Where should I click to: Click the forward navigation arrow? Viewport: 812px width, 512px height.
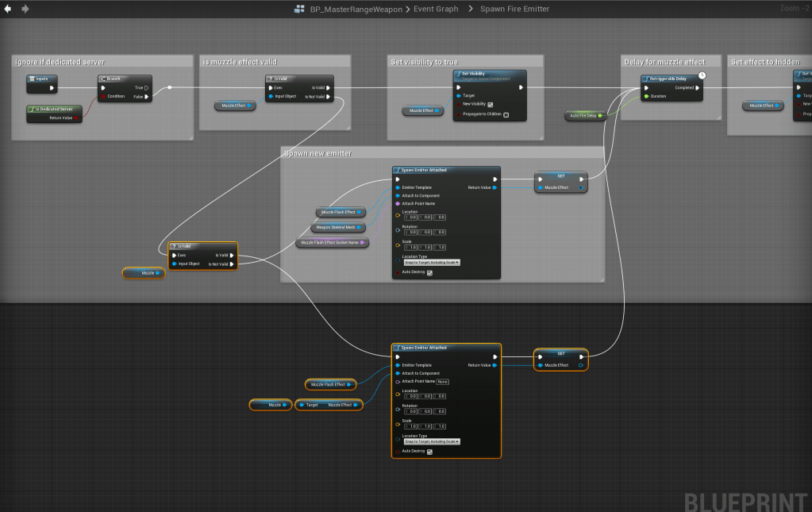25,9
